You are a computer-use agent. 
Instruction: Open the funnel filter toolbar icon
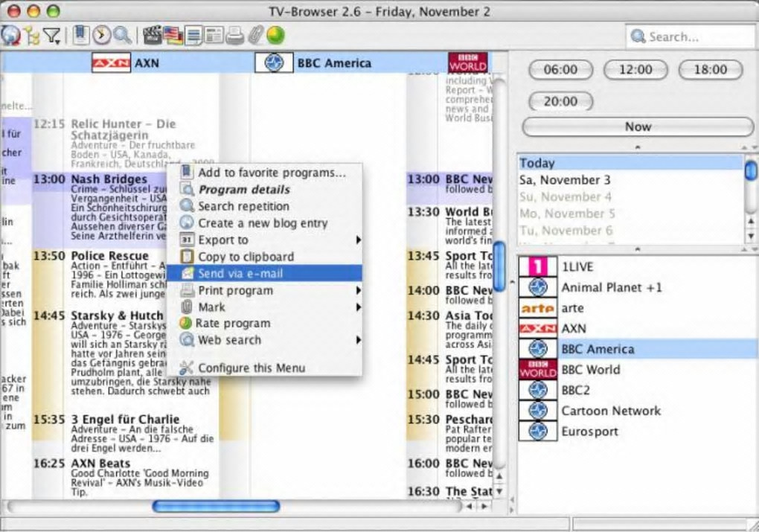pos(52,36)
